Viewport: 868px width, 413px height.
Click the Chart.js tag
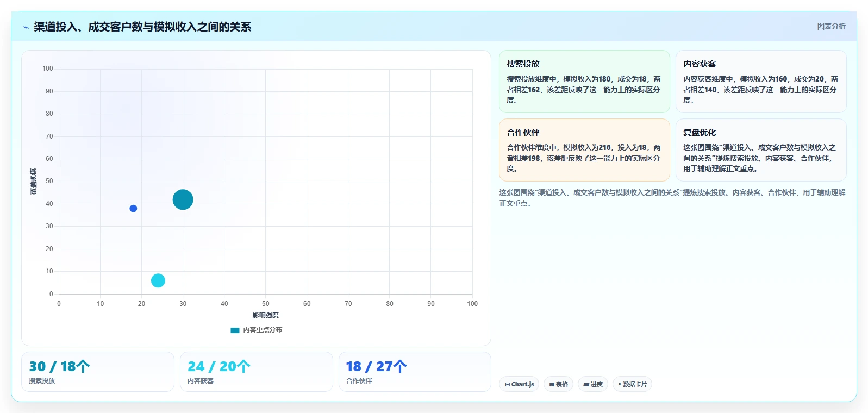click(519, 384)
